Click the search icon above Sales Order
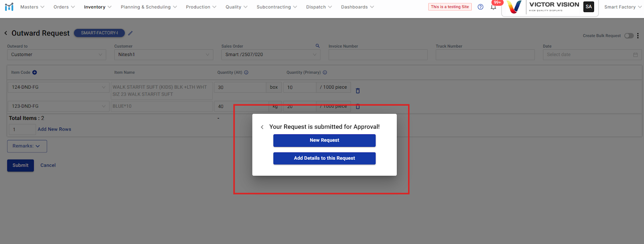 (318, 46)
